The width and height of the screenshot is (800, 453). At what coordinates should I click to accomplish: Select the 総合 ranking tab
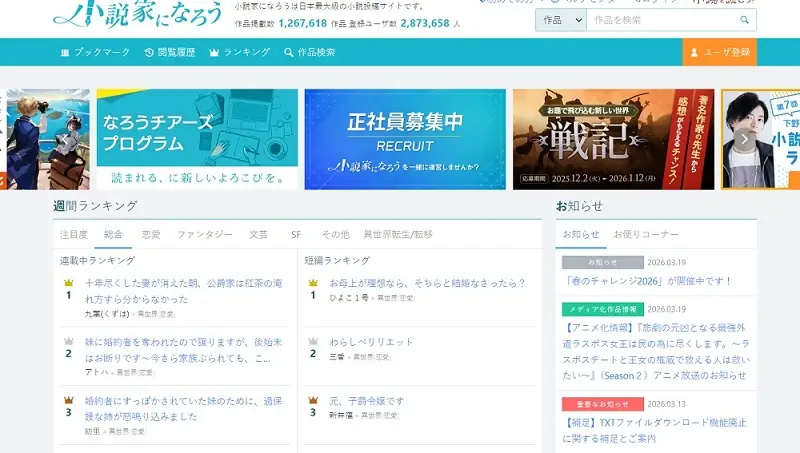pyautogui.click(x=113, y=234)
